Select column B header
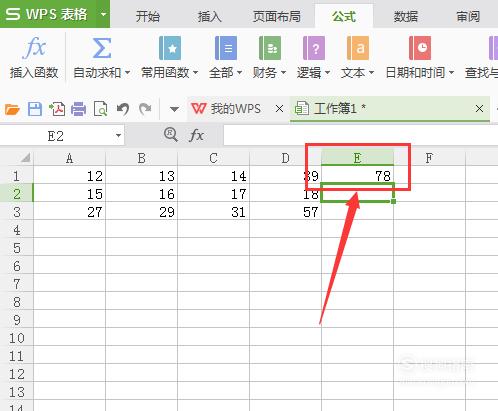This screenshot has height=411, width=498. [141, 158]
